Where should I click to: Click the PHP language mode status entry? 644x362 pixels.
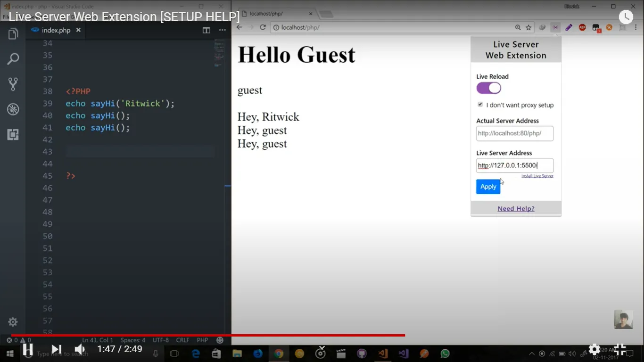[x=202, y=340]
